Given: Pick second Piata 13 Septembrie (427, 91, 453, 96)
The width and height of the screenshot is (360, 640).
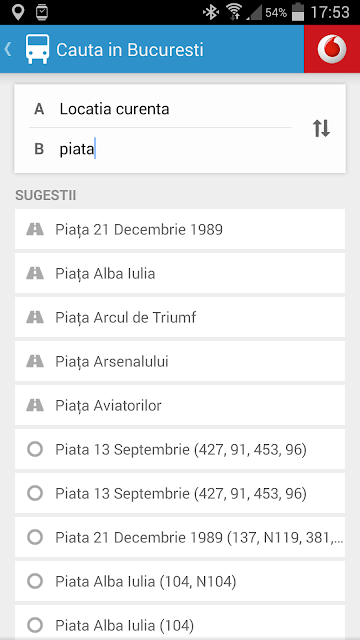Looking at the screenshot, I should [x=180, y=493].
